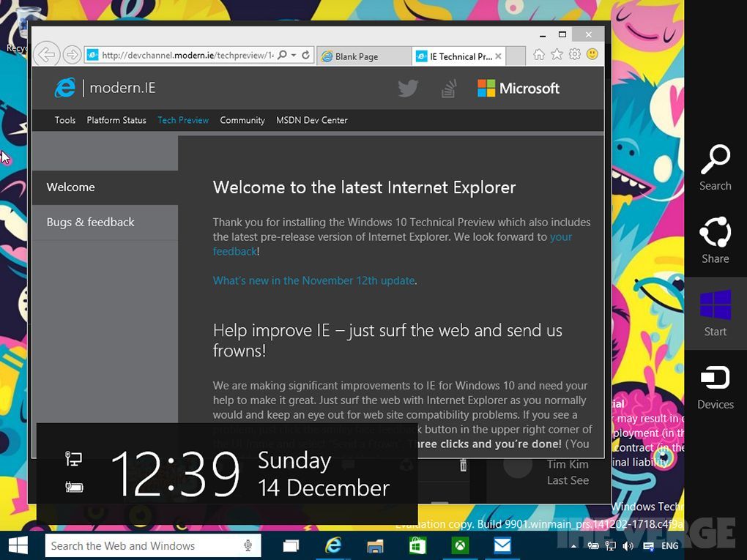Open the Mail app on taskbar
Viewport: 747px width, 560px height.
click(x=502, y=546)
